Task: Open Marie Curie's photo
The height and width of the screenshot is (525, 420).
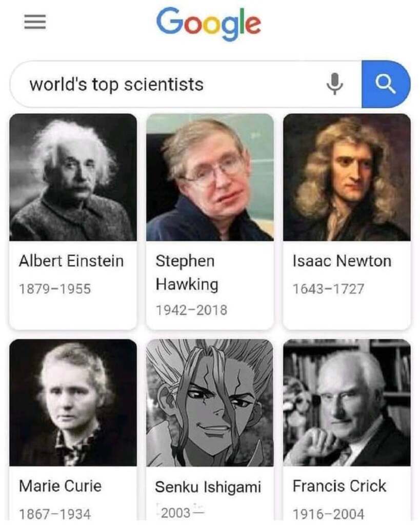Action: (73, 402)
